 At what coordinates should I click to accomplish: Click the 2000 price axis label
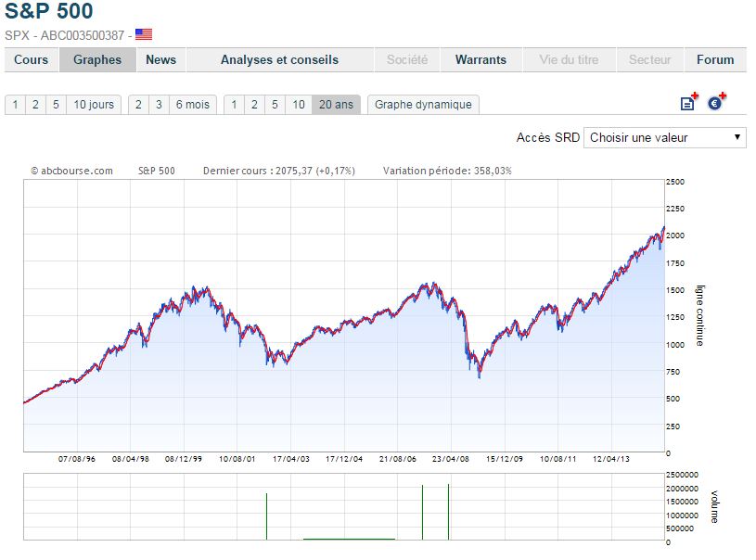coord(675,235)
